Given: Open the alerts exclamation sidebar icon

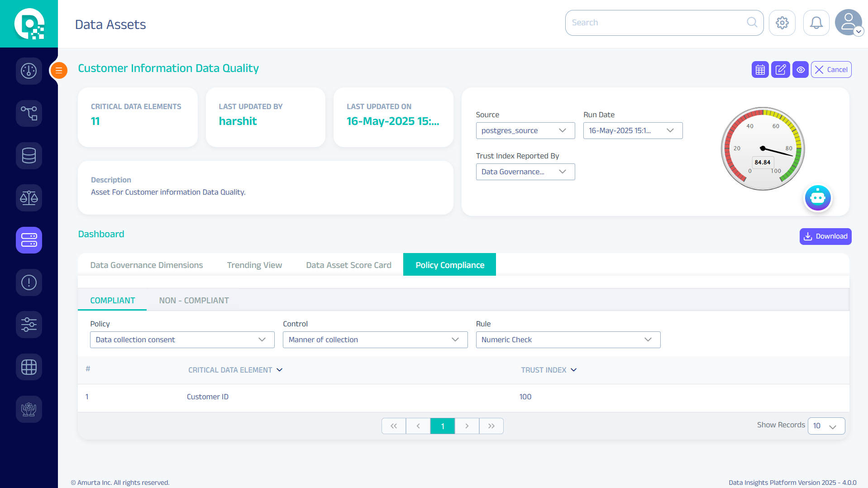Looking at the screenshot, I should tap(29, 282).
